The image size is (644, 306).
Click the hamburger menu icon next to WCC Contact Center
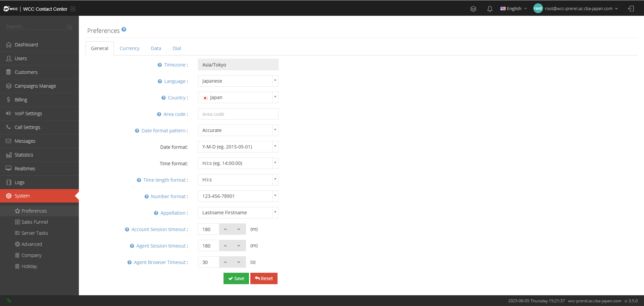point(73,9)
